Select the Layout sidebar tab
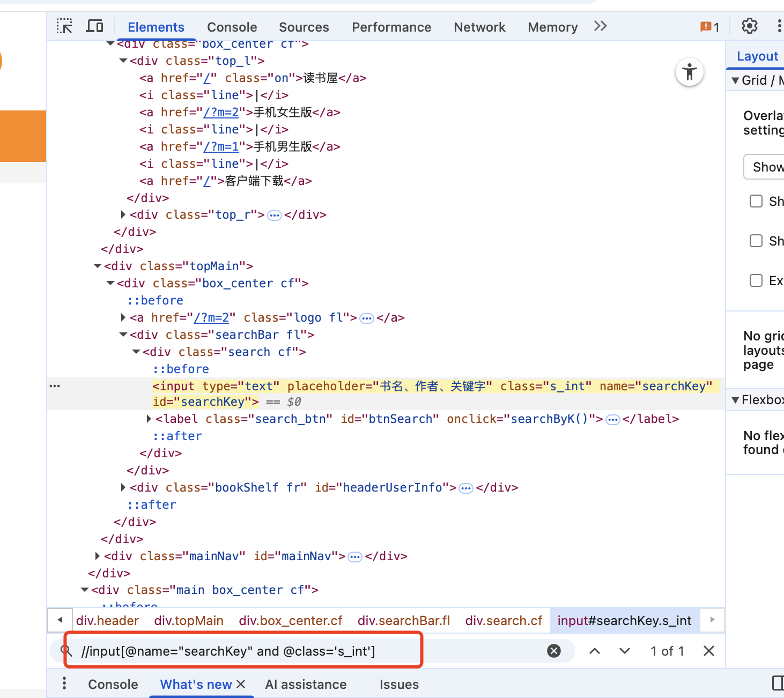 [x=757, y=56]
